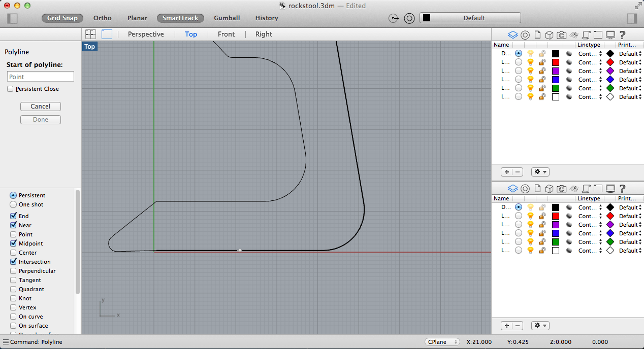The width and height of the screenshot is (644, 349).
Task: Toggle the Grid Snap mode button
Action: 62,18
